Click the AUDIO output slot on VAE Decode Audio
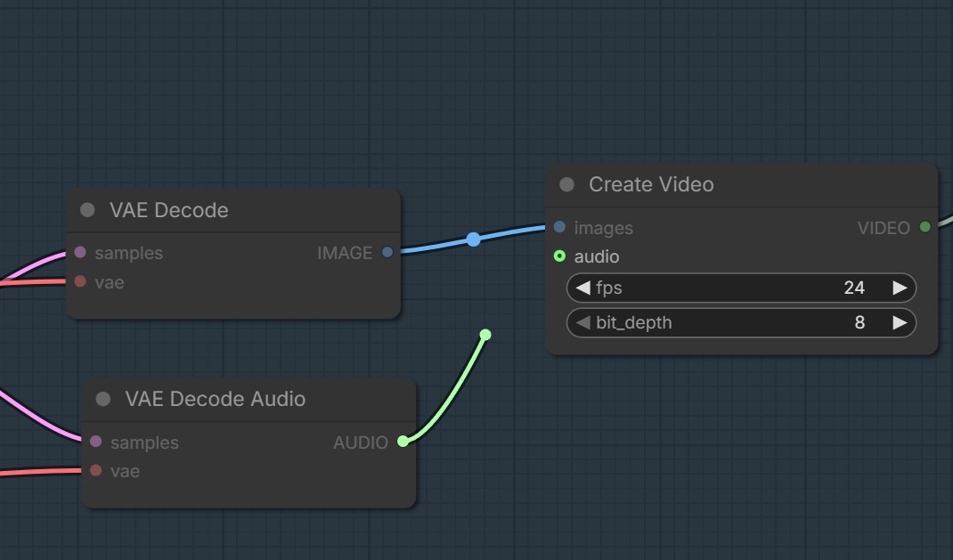953x560 pixels. pyautogui.click(x=403, y=441)
